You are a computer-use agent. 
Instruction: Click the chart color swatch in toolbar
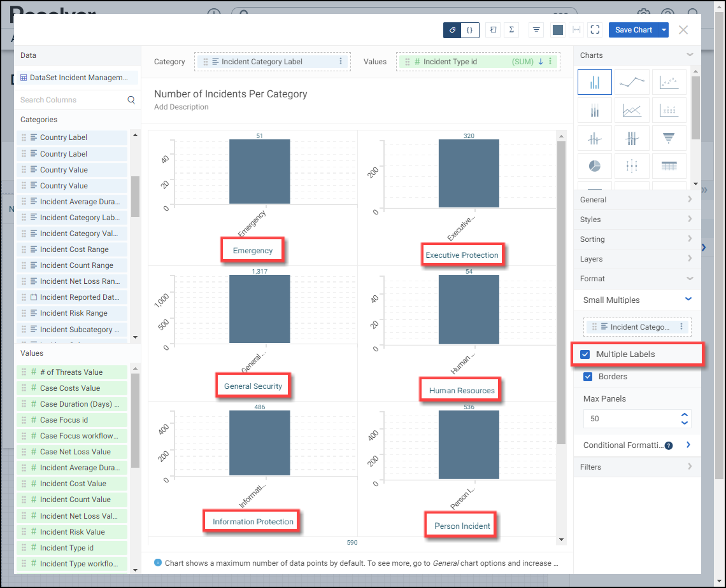557,30
